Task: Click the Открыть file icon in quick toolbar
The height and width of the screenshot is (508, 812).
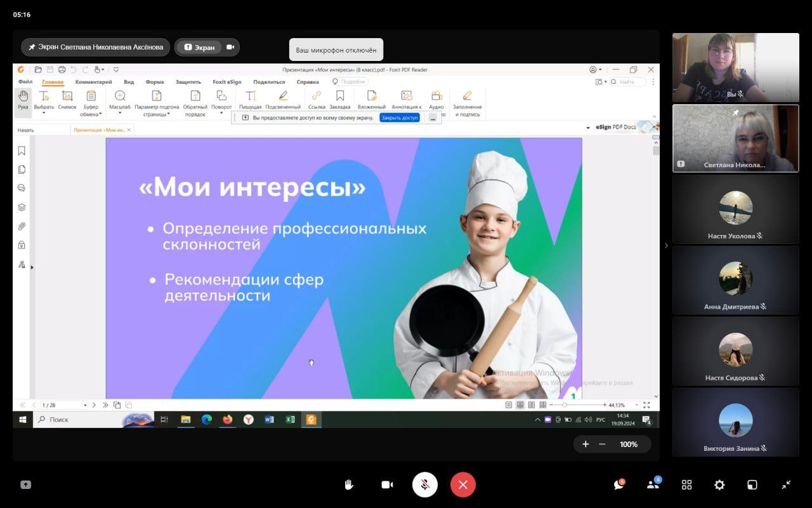Action: coord(38,70)
